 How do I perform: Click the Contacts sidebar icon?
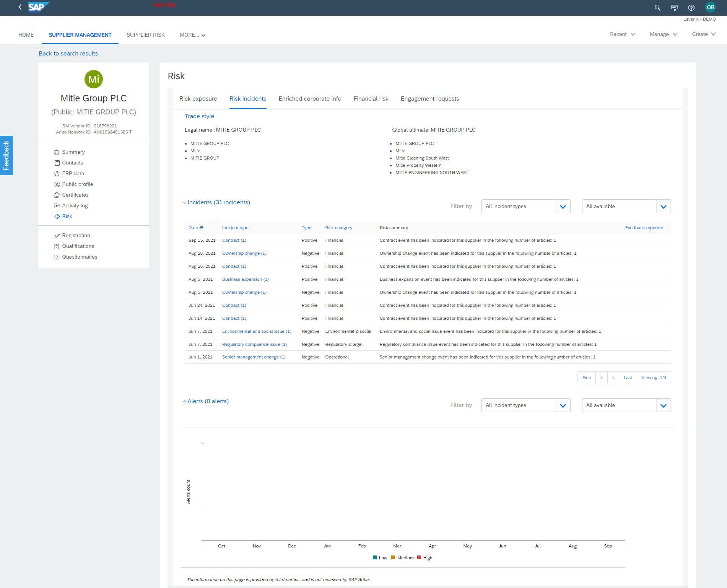[x=57, y=163]
